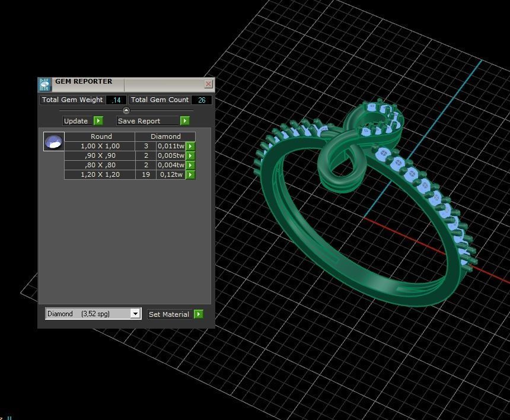Click the Total Gem Count value field

202,100
